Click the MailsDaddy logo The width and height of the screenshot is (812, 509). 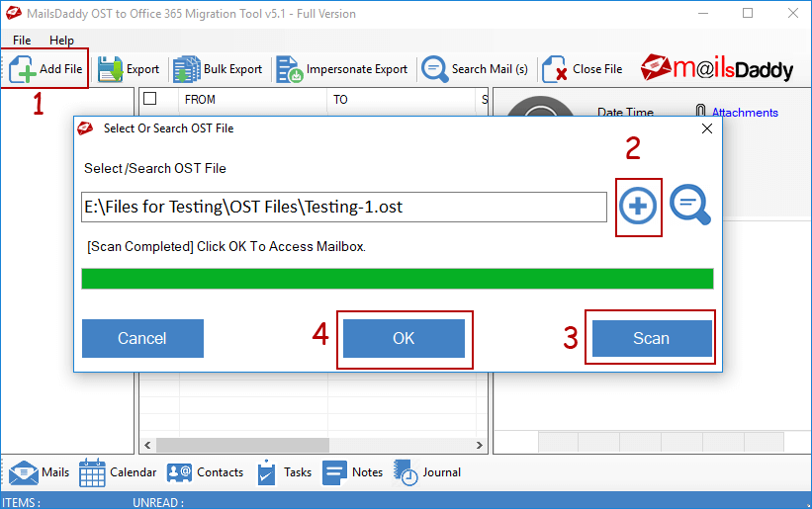click(717, 68)
